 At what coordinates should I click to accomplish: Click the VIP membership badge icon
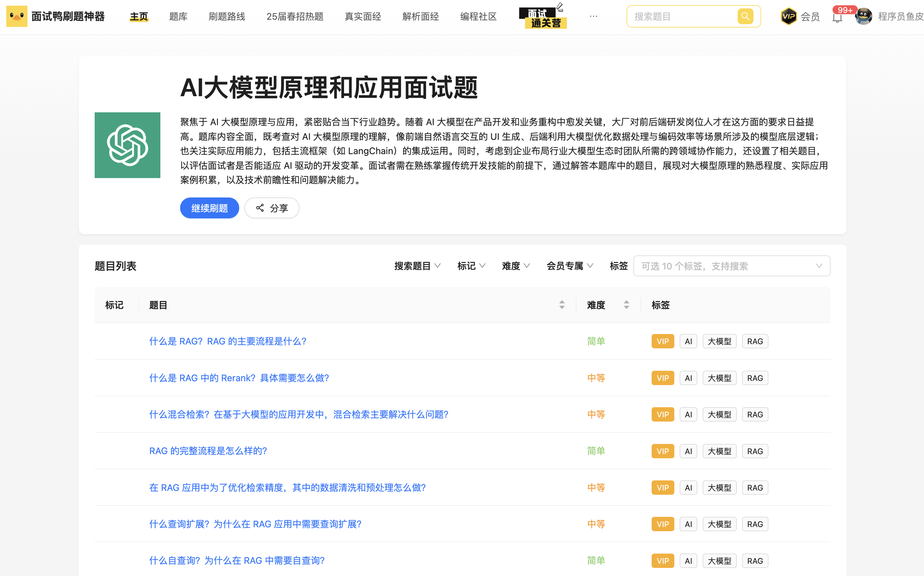click(788, 16)
